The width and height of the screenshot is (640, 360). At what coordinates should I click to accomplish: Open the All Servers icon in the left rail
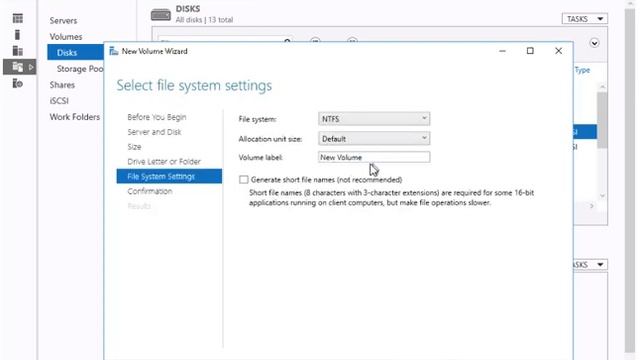click(18, 51)
